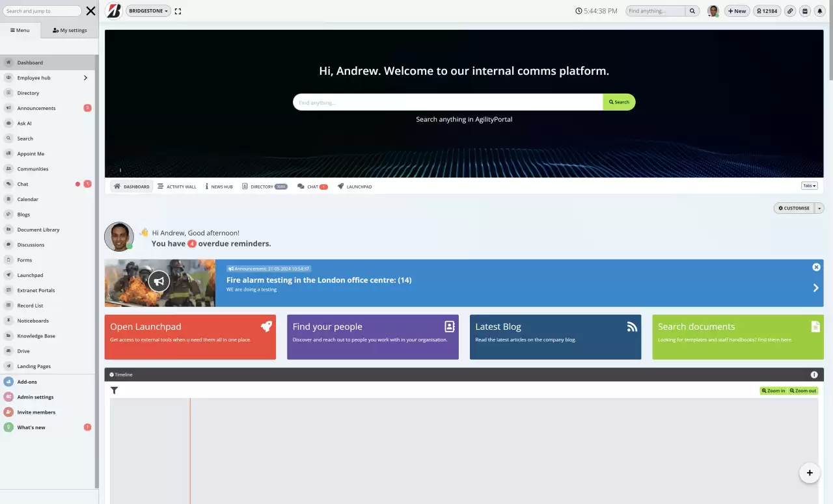Click Andrew's profile avatar in the header
This screenshot has width=833, height=504.
coord(713,10)
